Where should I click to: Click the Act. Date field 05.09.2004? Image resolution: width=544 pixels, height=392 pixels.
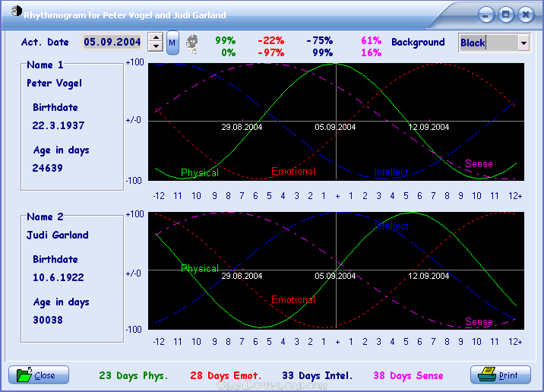112,43
